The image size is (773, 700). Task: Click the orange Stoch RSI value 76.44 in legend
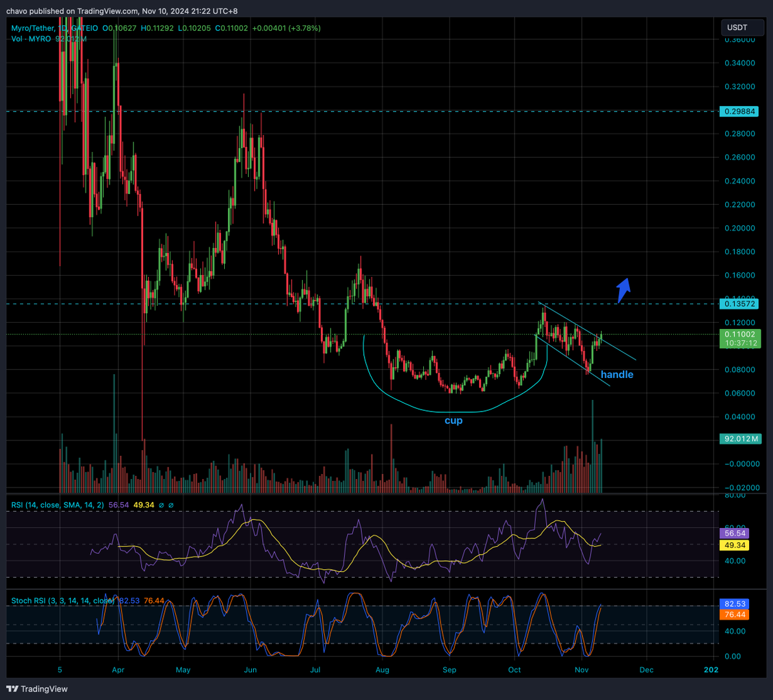pos(153,601)
